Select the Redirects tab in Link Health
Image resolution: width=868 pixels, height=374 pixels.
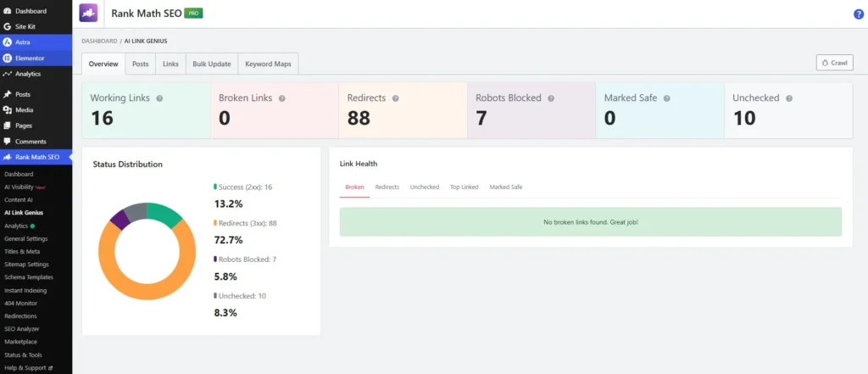pyautogui.click(x=387, y=187)
